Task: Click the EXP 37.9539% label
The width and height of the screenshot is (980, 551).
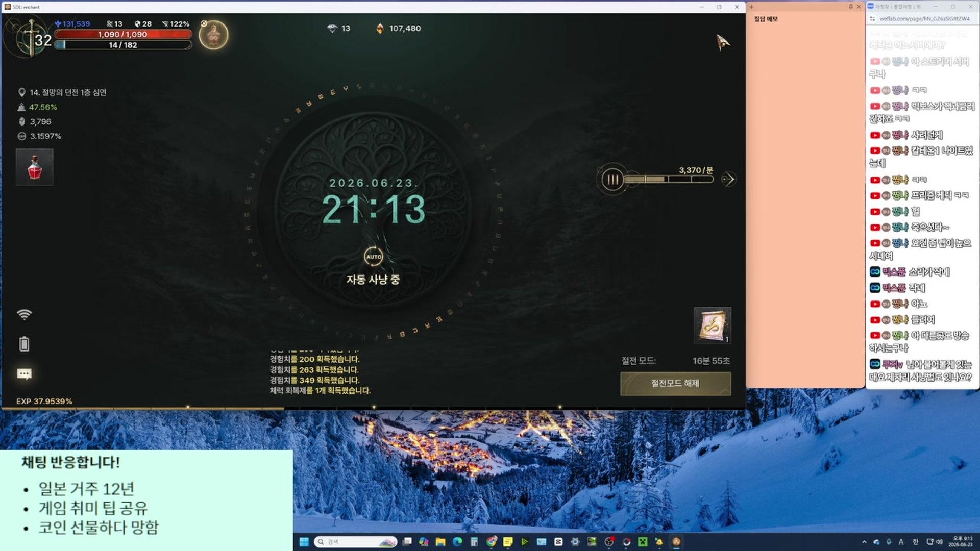Action: (x=44, y=401)
